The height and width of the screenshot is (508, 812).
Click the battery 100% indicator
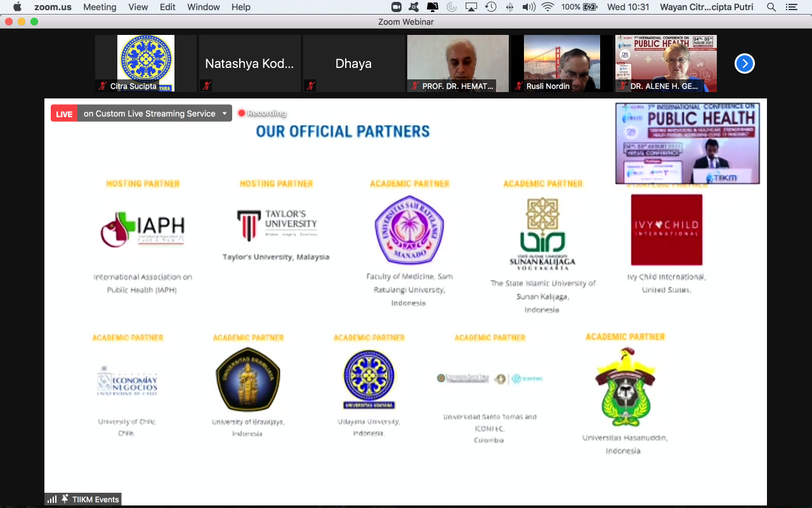(579, 7)
